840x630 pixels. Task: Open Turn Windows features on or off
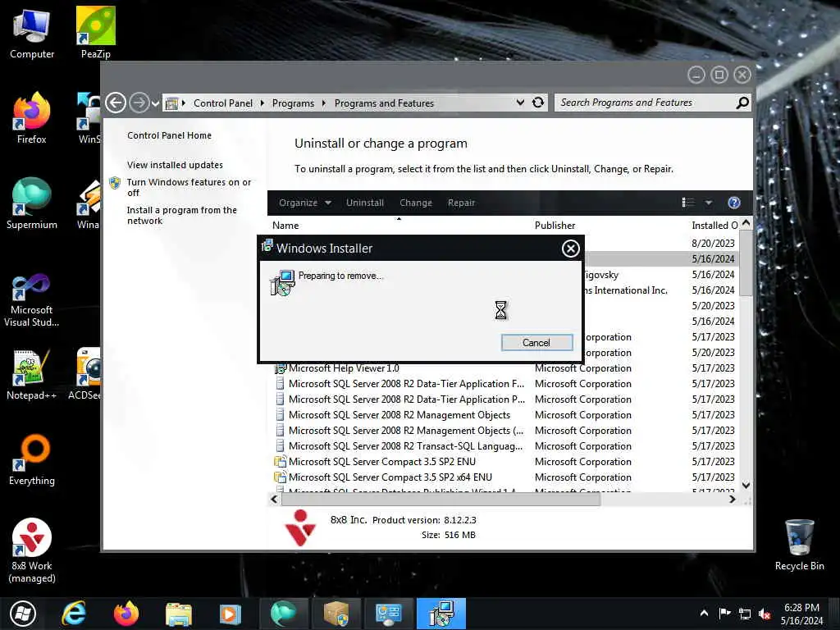pos(189,188)
